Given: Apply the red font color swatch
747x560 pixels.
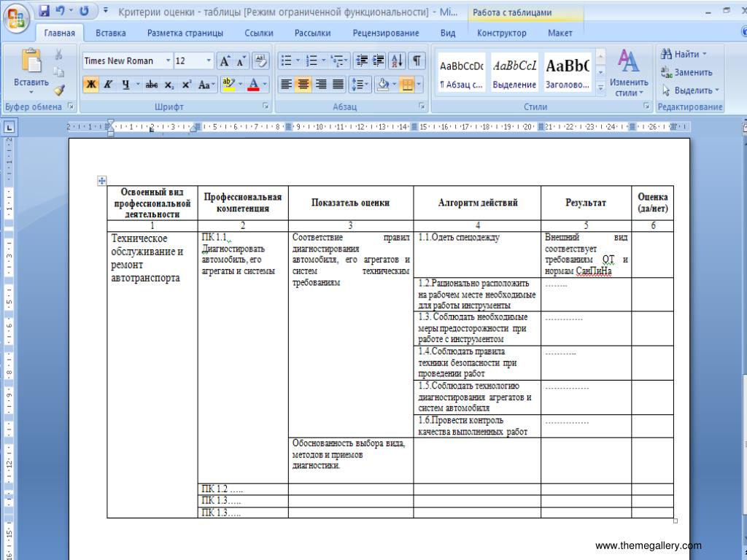Looking at the screenshot, I should coord(252,85).
